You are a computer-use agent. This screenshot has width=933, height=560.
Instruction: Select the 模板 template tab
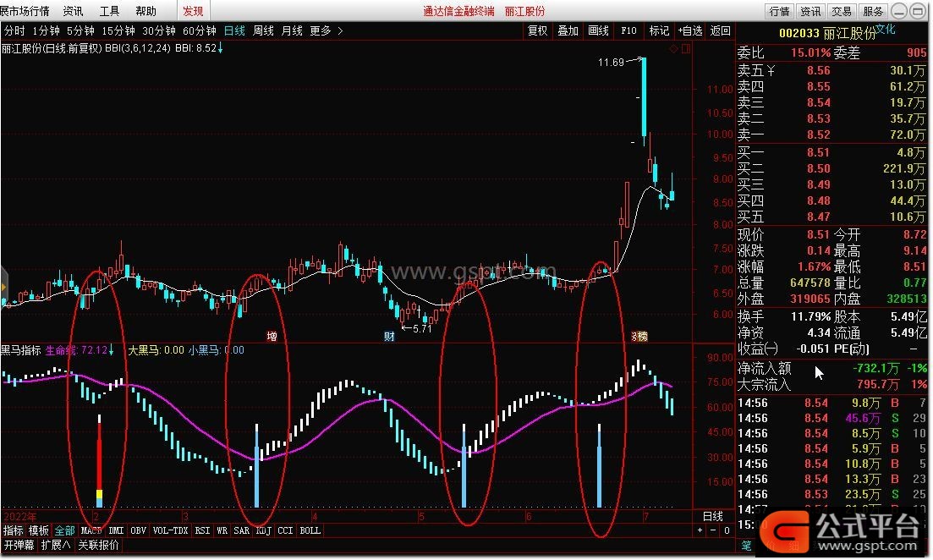(39, 531)
